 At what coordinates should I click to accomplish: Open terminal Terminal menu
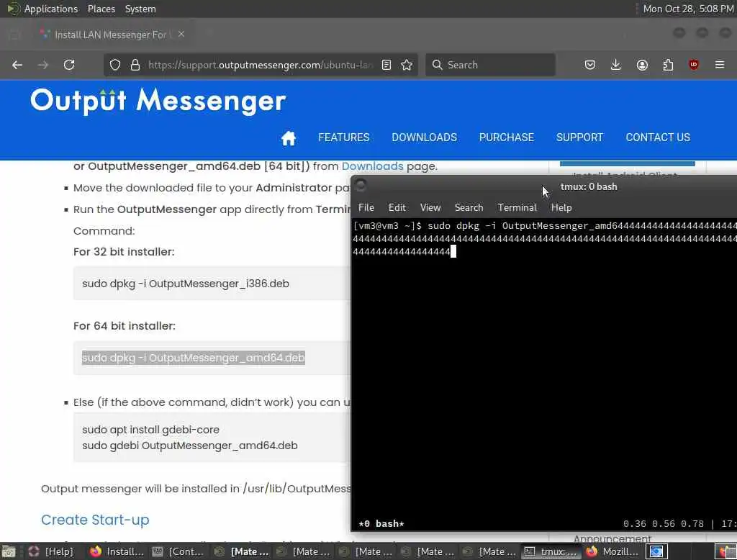pos(517,207)
